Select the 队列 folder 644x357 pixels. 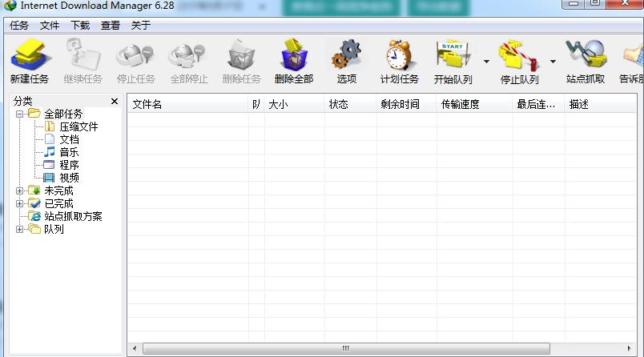pos(54,229)
